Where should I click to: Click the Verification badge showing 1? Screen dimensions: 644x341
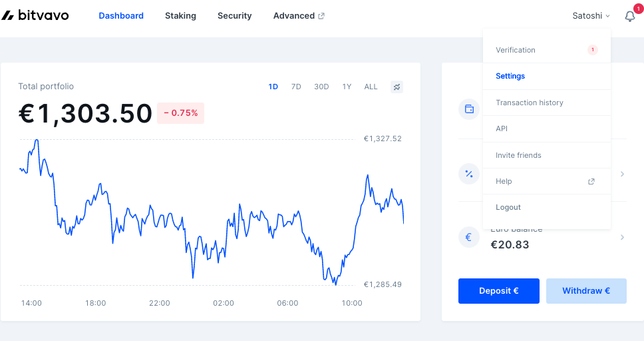(592, 50)
